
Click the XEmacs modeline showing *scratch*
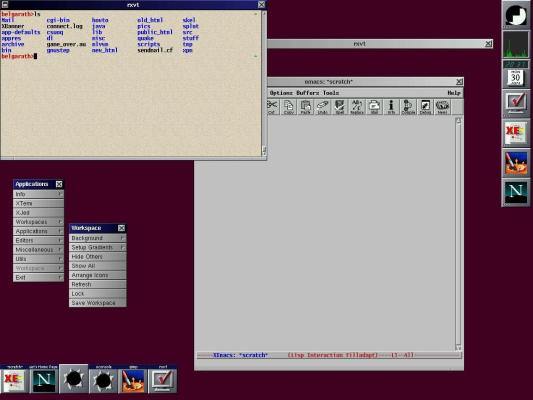tap(329, 355)
